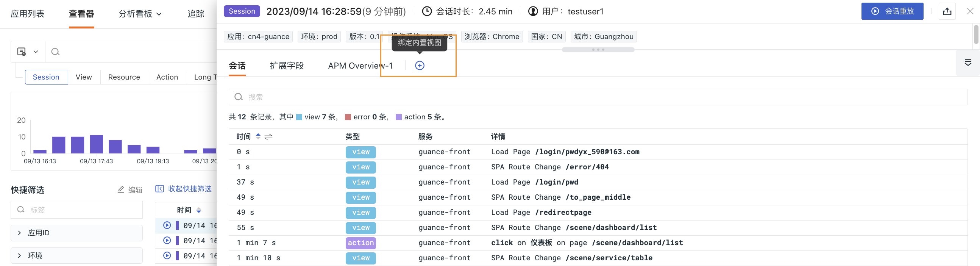Viewport: 980px width, 266px height.
Task: Click the vertical scrollbar of detail panel
Action: 976,35
